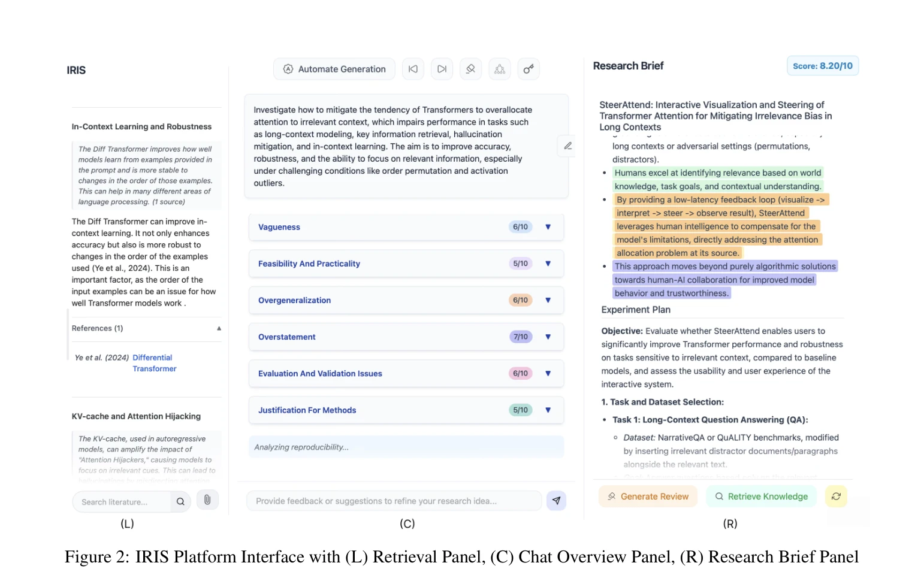Viewport: 924px width, 584px height.
Task: Click the Overgeneralization 6/10 score badge
Action: pyautogui.click(x=520, y=300)
